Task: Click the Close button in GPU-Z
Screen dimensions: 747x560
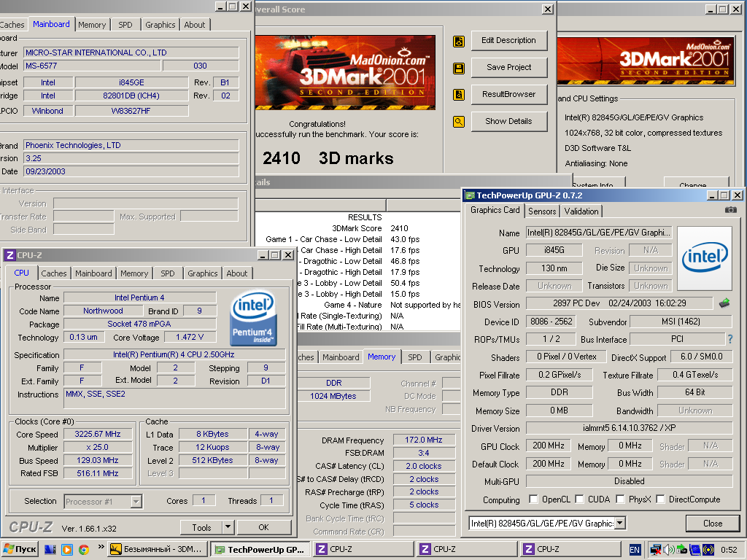Action: pyautogui.click(x=713, y=524)
